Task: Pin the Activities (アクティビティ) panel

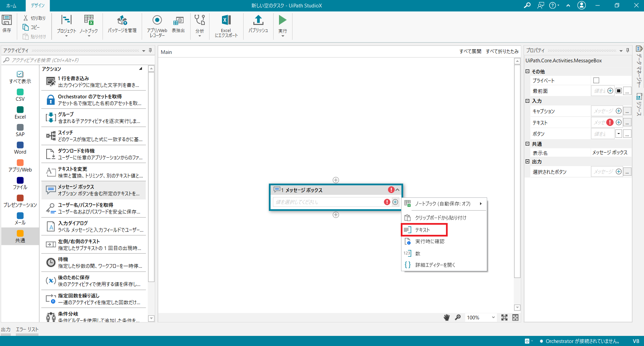Action: (150, 50)
